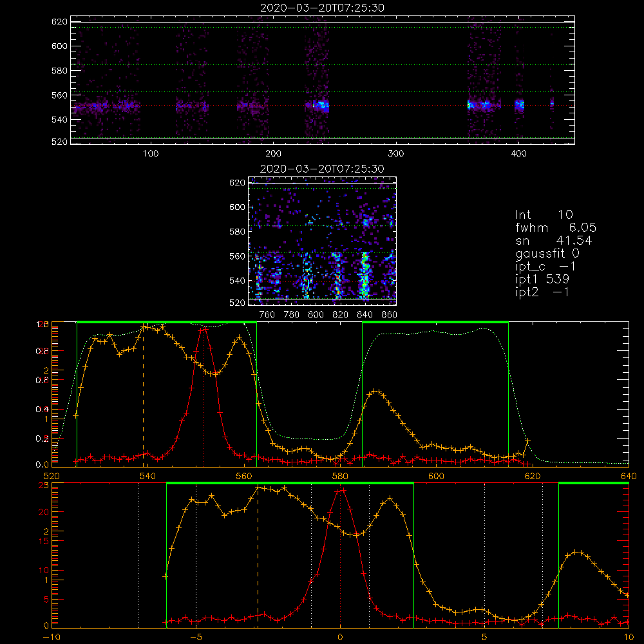The height and width of the screenshot is (644, 644).
Task: Click the orange dashed vertical marker in profile plot
Action: click(144, 396)
